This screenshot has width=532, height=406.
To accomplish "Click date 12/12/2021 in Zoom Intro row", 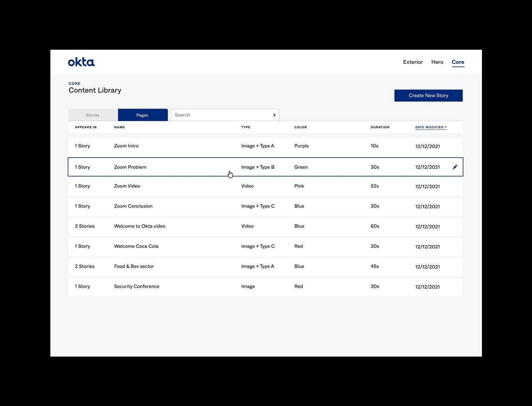I will click(427, 146).
